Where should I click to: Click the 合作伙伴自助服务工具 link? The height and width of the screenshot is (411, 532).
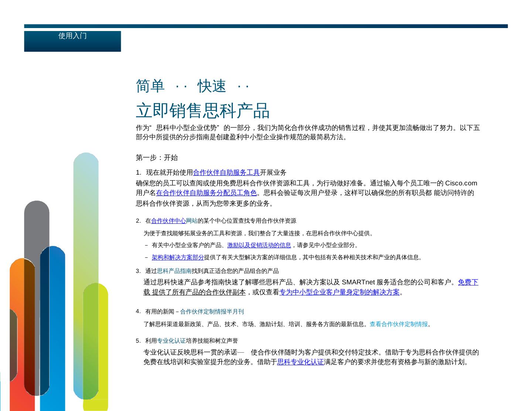226,172
